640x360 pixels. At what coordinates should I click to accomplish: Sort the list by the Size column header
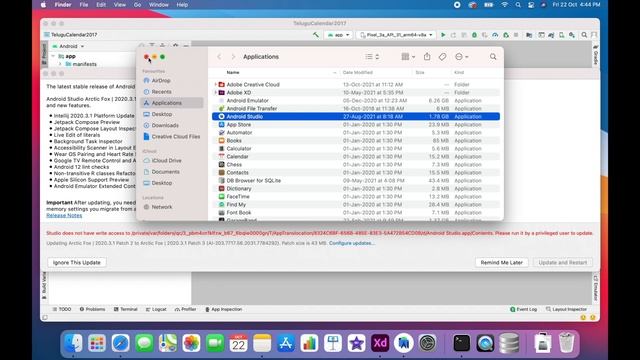pos(420,72)
